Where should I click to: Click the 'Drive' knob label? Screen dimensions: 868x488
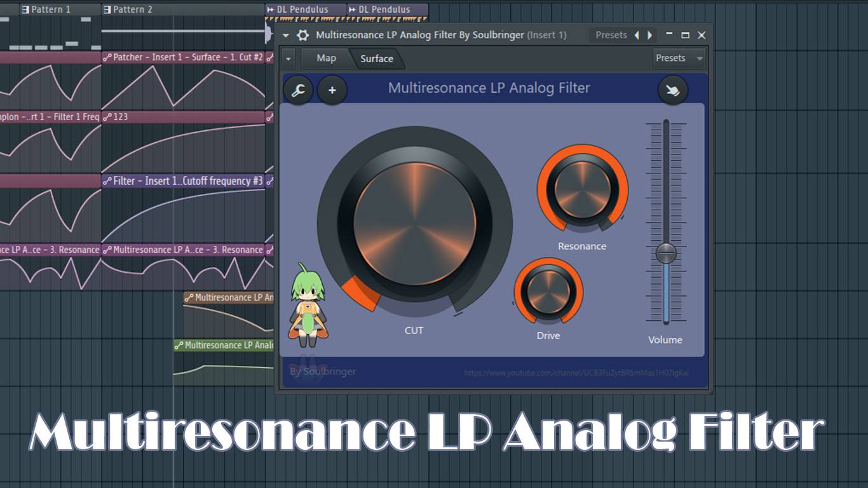click(548, 335)
